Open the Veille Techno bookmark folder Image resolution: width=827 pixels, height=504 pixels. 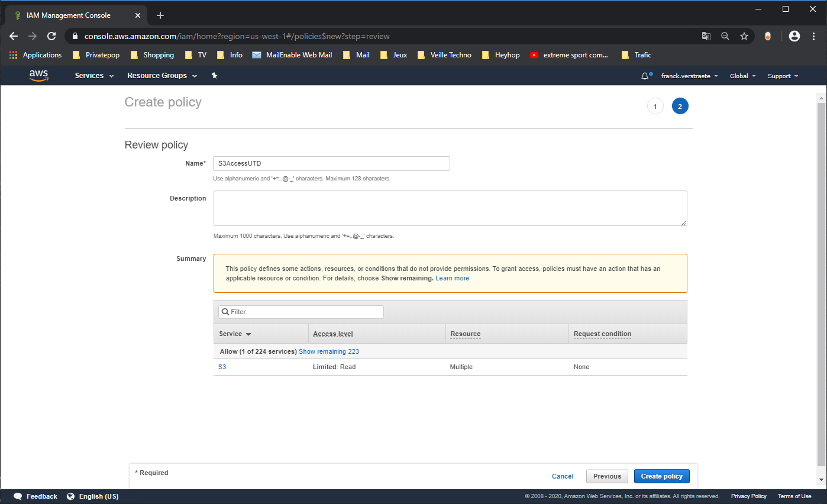444,55
